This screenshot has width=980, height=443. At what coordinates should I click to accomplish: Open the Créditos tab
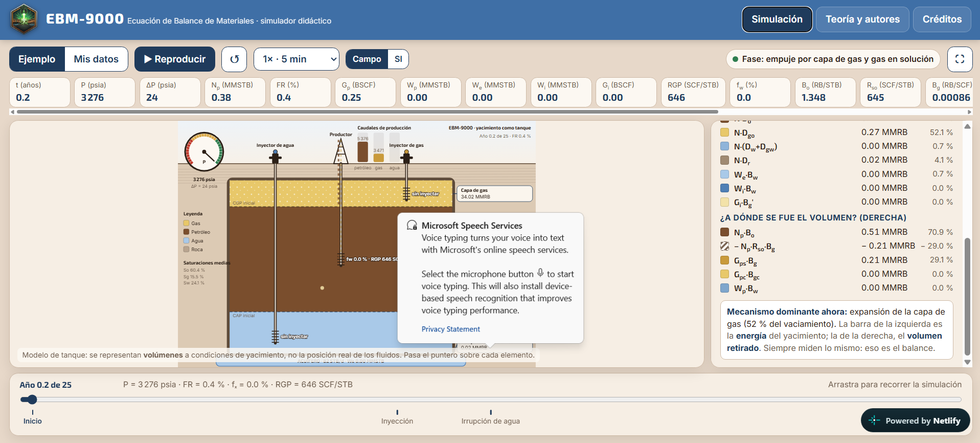(942, 19)
